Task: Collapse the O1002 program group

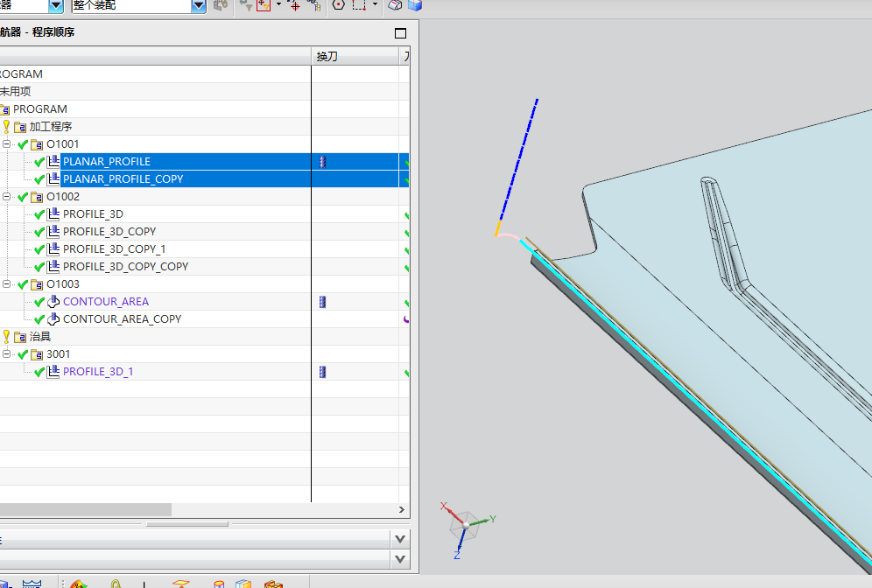Action: [x=7, y=197]
